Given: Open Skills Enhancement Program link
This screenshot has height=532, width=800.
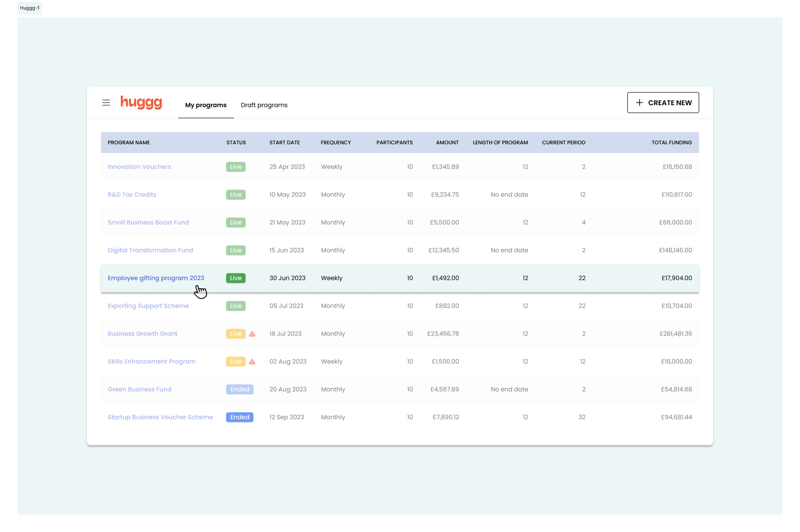Looking at the screenshot, I should point(152,362).
